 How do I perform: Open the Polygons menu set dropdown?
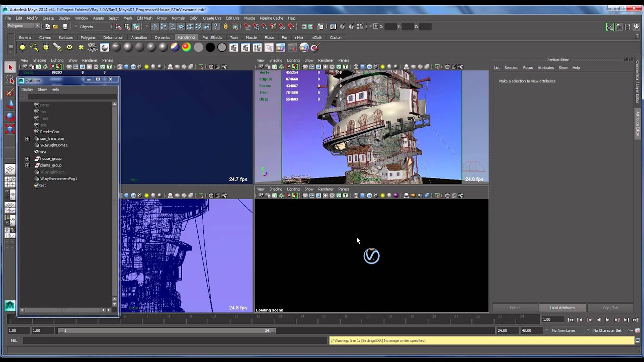click(23, 26)
